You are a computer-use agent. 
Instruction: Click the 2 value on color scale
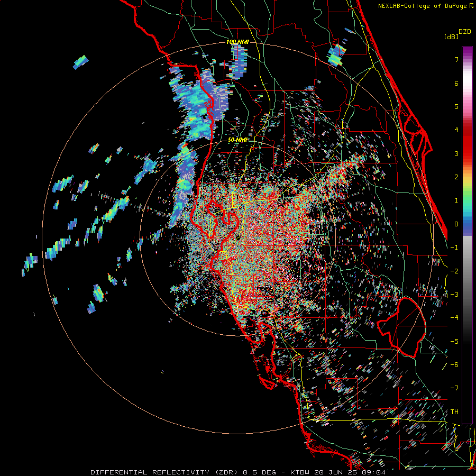(456, 177)
